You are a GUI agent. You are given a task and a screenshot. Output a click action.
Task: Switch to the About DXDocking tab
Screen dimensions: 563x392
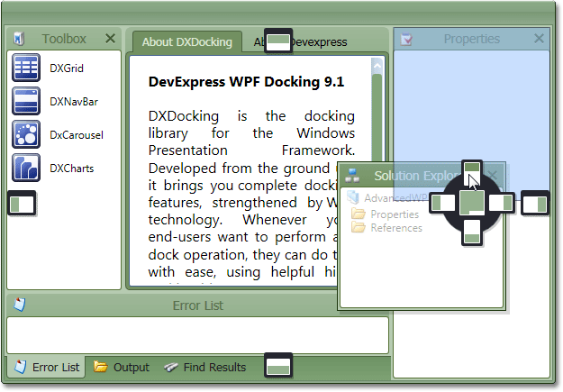click(x=186, y=41)
